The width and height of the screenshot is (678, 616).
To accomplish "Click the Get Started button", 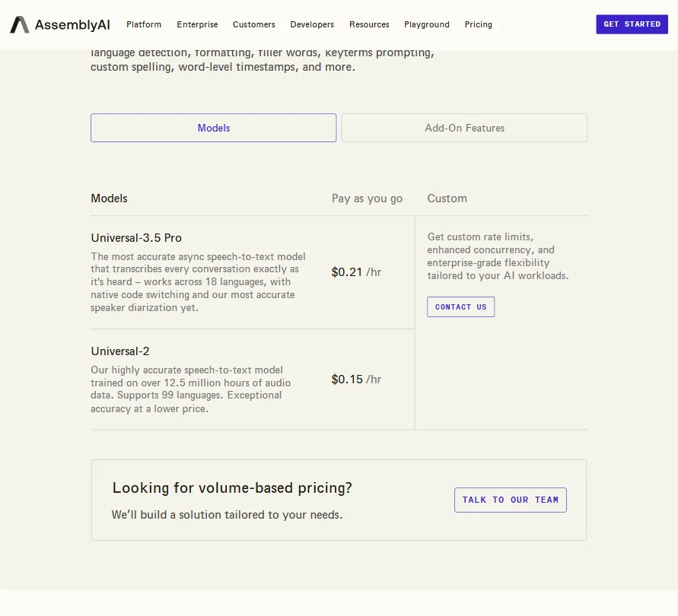I will point(632,24).
